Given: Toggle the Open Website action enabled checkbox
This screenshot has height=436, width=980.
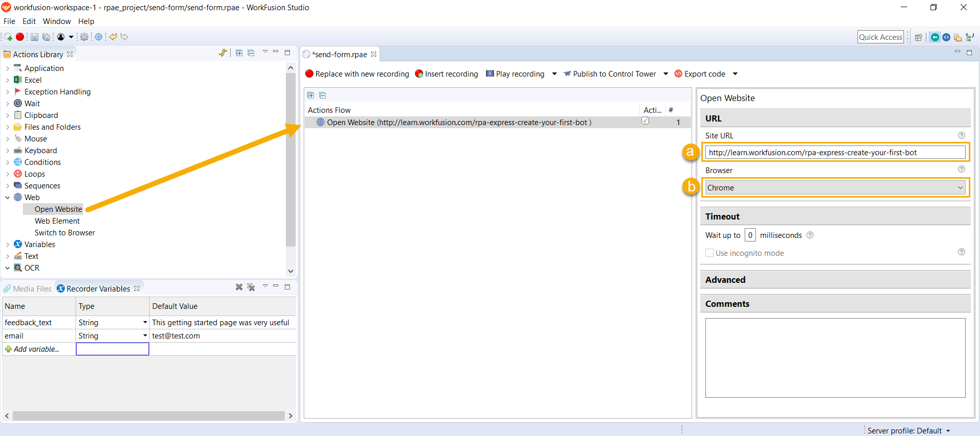Looking at the screenshot, I should pos(645,121).
